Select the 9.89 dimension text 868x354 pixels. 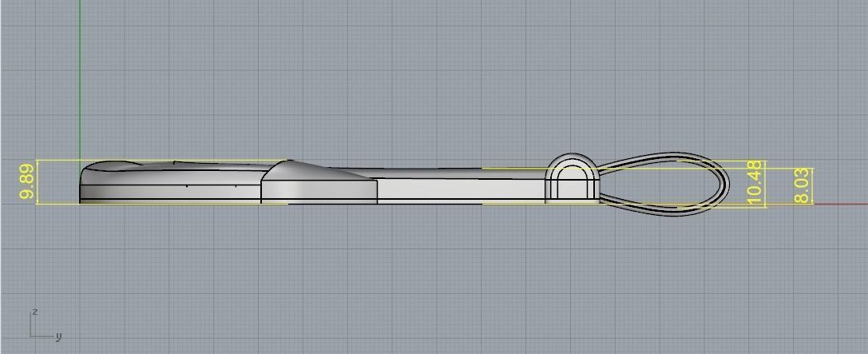28,182
